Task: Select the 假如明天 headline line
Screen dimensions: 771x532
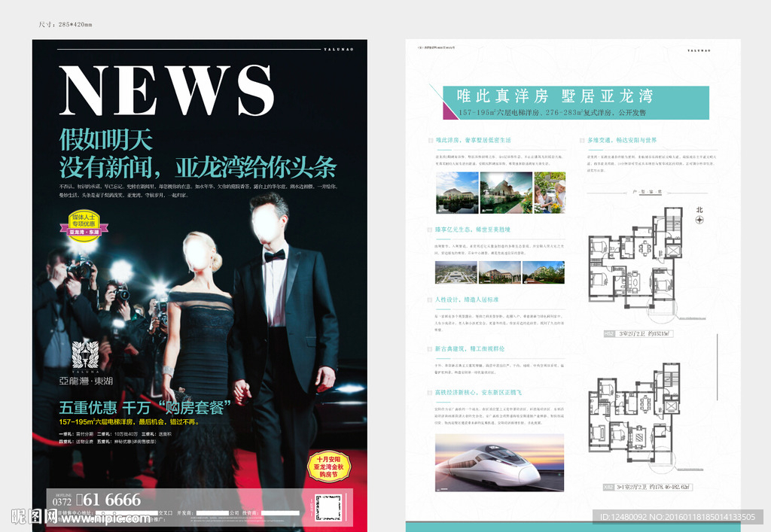Action: (105, 140)
